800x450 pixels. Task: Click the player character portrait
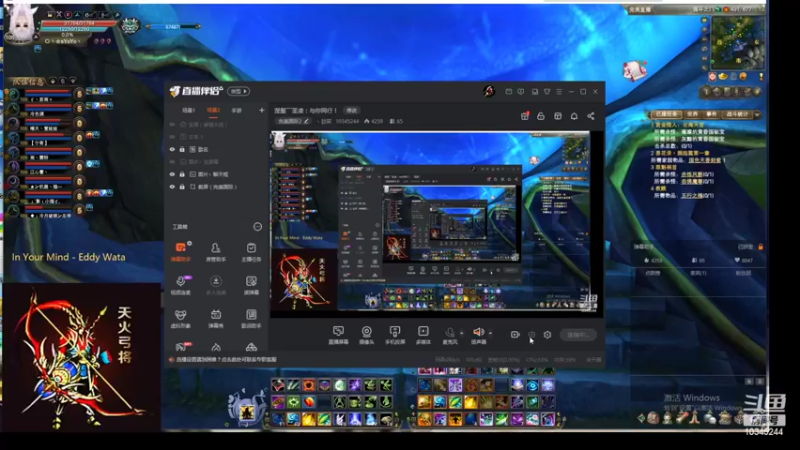point(23,23)
